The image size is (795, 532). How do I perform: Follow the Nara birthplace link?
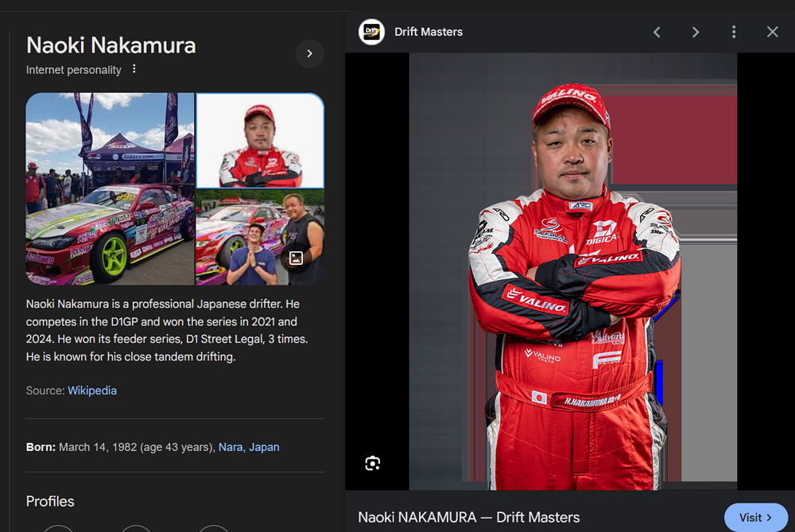pyautogui.click(x=231, y=447)
